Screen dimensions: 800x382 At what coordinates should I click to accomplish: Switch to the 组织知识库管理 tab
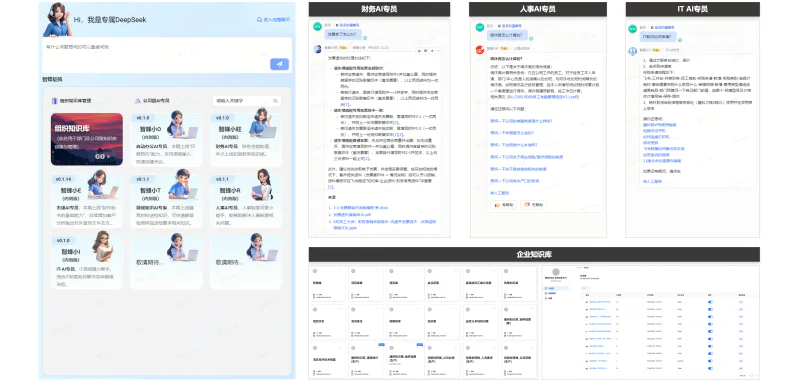[71, 101]
